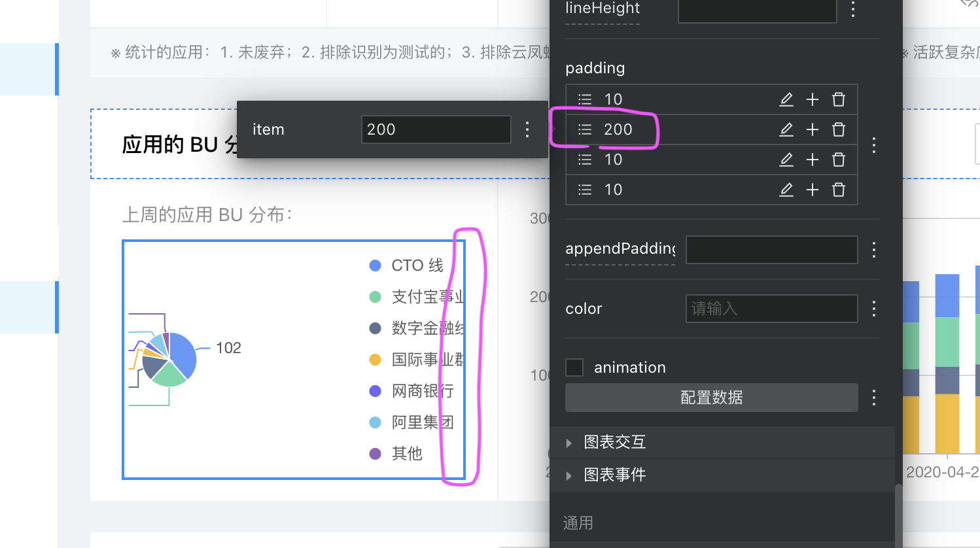This screenshot has height=548, width=980.
Task: Click the lineHeight label
Action: tap(602, 8)
